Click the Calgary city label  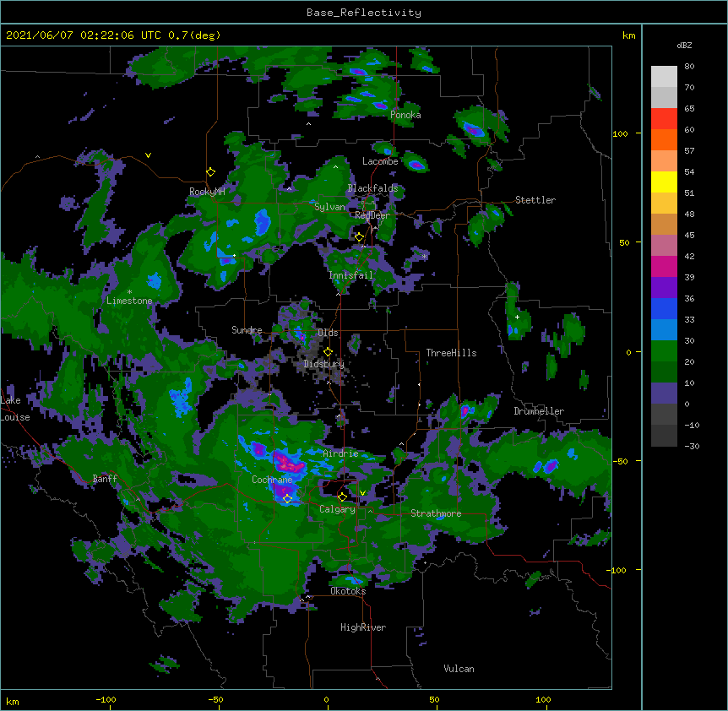(x=338, y=509)
